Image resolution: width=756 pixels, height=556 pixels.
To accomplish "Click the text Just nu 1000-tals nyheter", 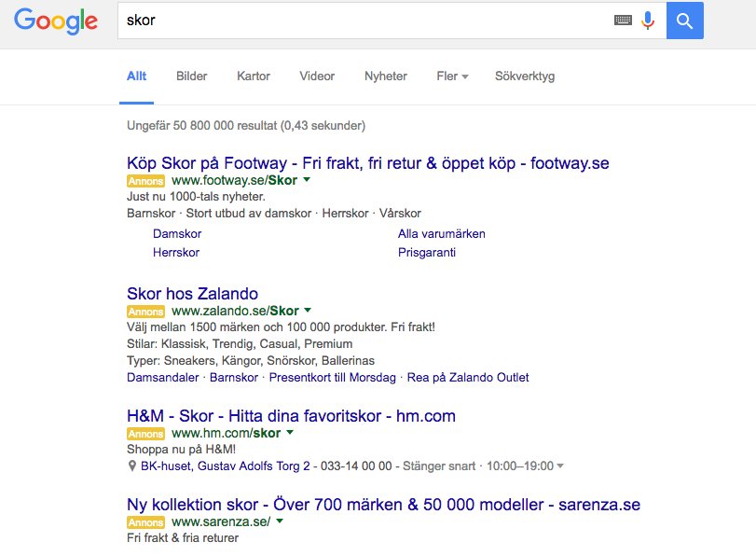I will click(196, 197).
